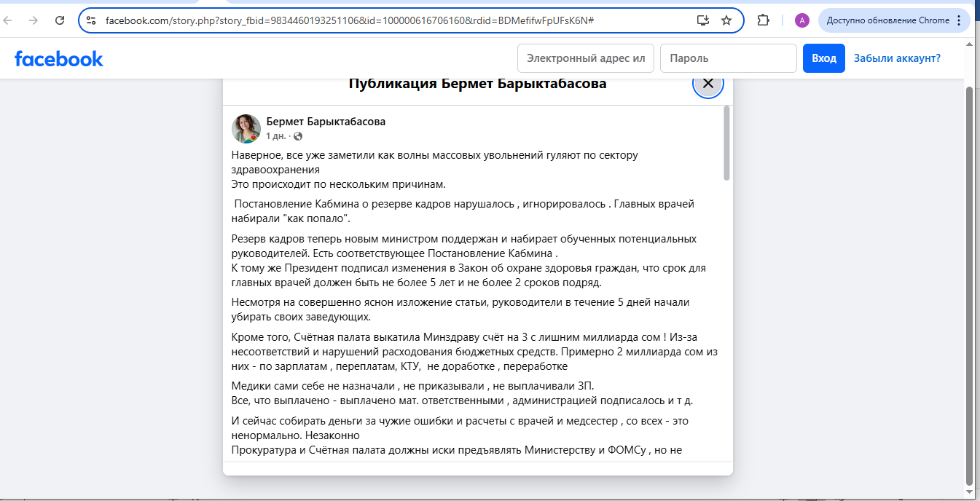Click the author's profile picture
The height and width of the screenshot is (501, 980).
246,129
